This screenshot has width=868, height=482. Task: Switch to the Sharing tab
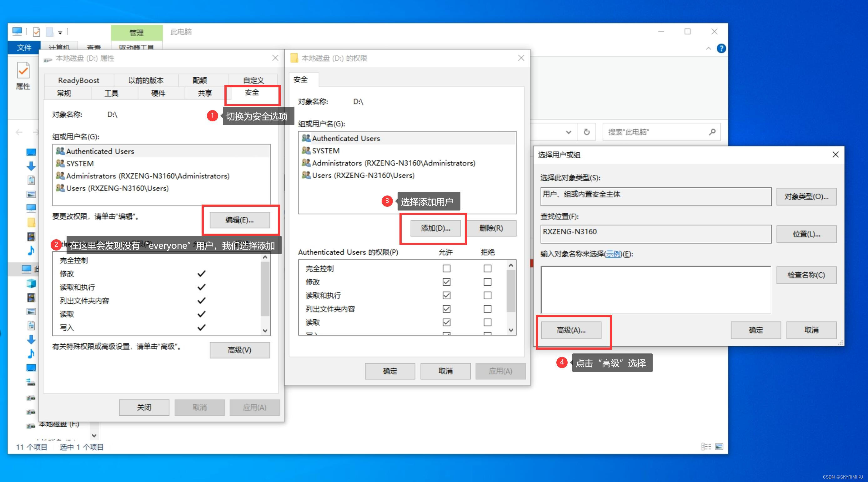point(205,93)
